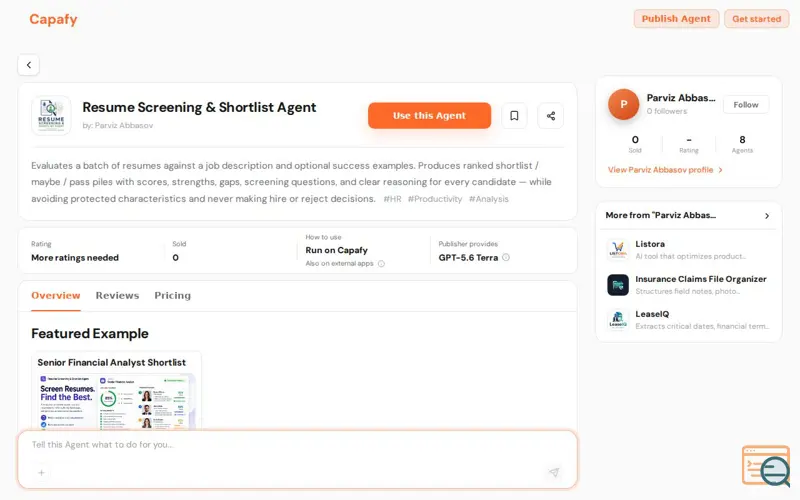
Task: Click the #HR hashtag
Action: coord(392,199)
